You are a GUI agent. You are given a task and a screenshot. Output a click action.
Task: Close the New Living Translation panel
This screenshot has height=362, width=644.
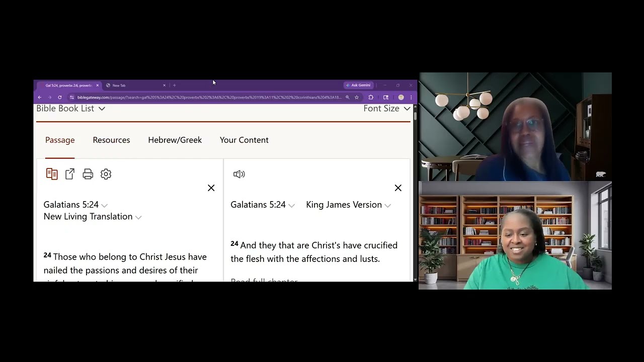pos(211,188)
